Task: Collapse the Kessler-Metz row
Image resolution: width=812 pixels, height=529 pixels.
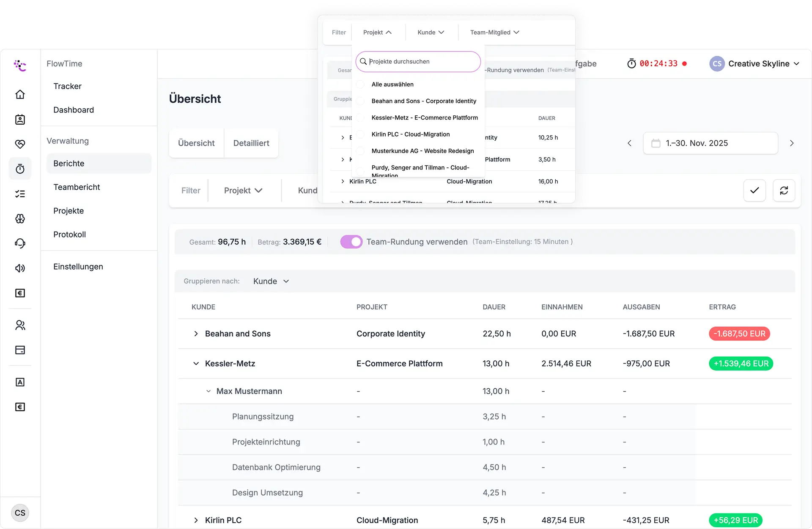Action: click(196, 363)
